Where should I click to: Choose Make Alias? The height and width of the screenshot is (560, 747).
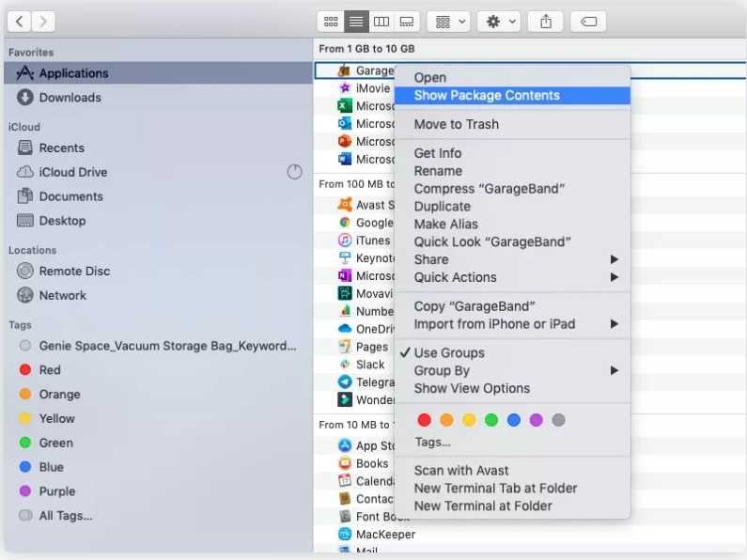pyautogui.click(x=513, y=224)
